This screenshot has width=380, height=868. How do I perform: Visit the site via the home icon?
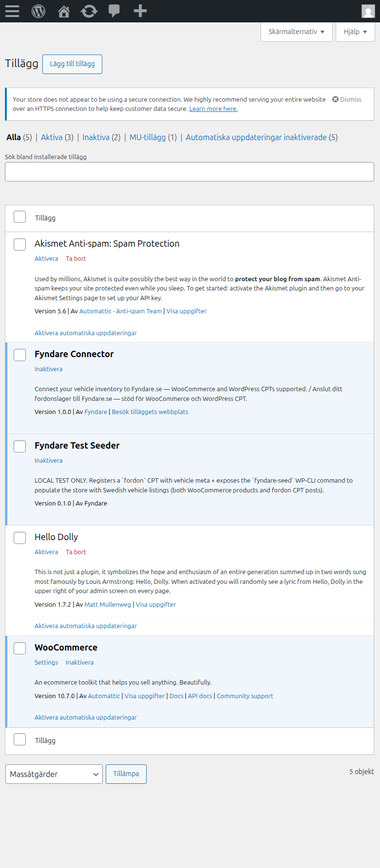point(63,11)
